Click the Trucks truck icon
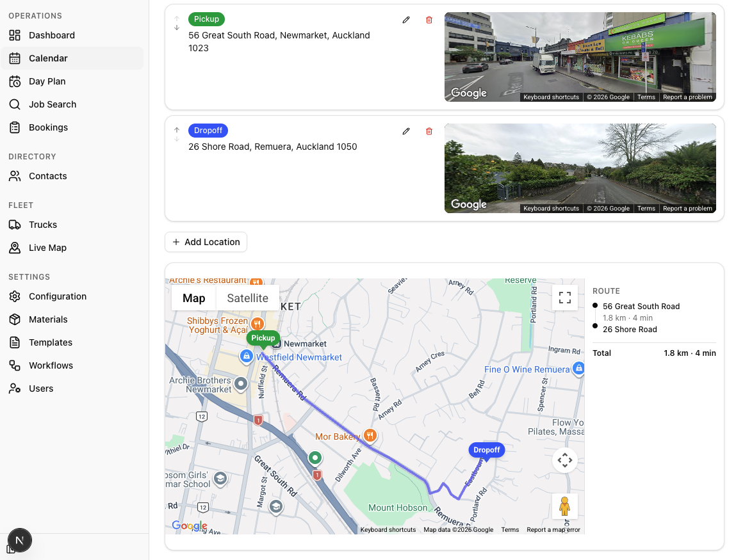Image resolution: width=736 pixels, height=560 pixels. click(15, 225)
